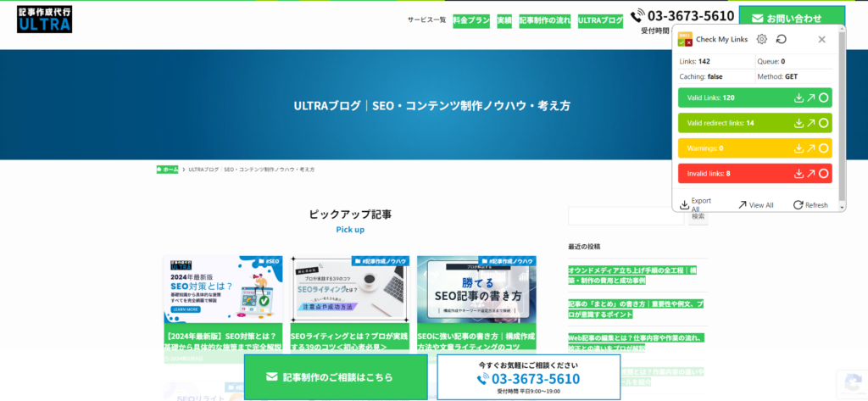
Task: Click the header phone number 03-3673-5610
Action: pyautogui.click(x=682, y=15)
